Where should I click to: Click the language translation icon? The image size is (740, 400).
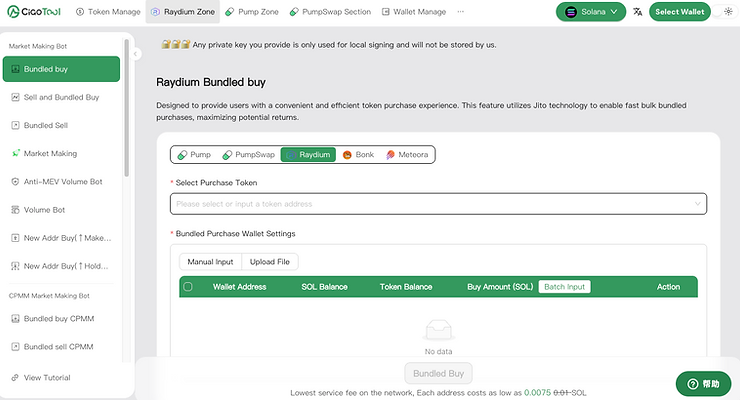638,12
